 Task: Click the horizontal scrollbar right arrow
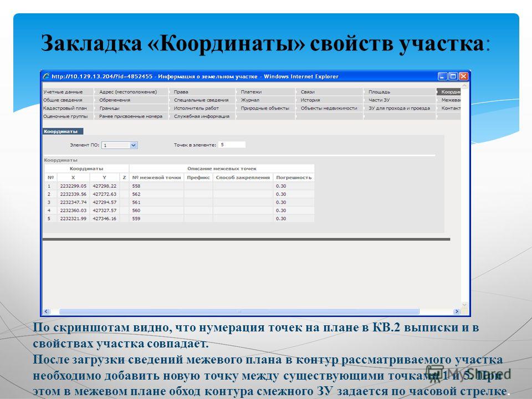(457, 311)
